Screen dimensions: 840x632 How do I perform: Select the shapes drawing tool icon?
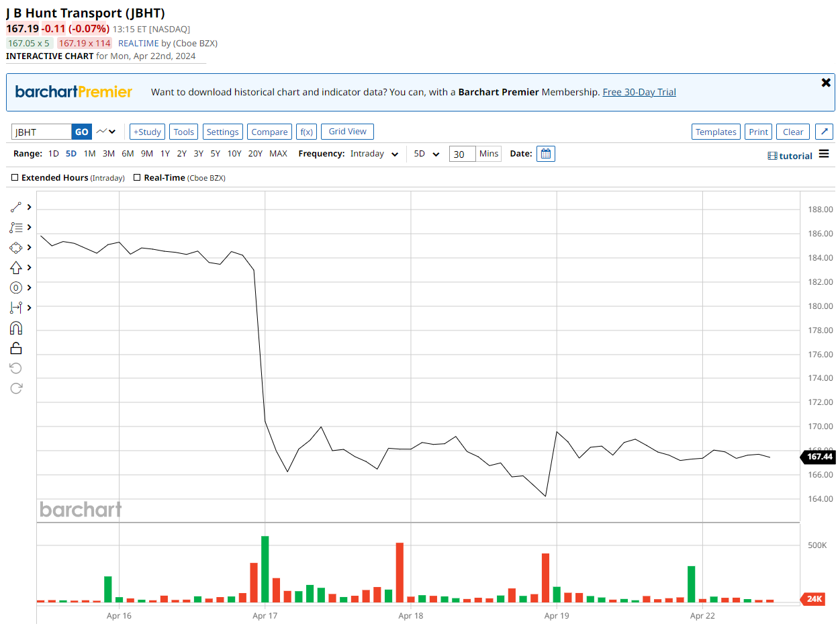tap(16, 248)
